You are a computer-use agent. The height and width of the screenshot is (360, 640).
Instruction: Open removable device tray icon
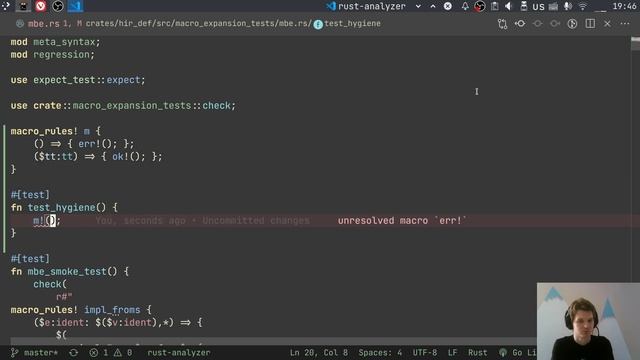click(524, 6)
